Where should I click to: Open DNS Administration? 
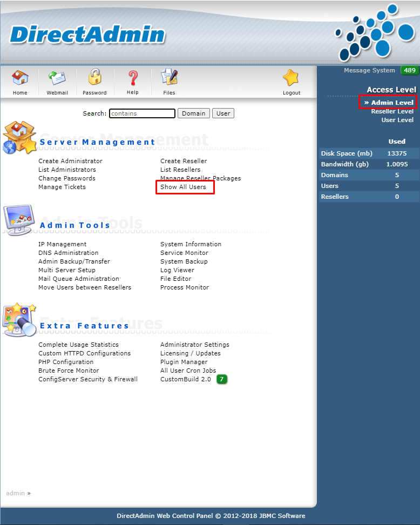68,253
